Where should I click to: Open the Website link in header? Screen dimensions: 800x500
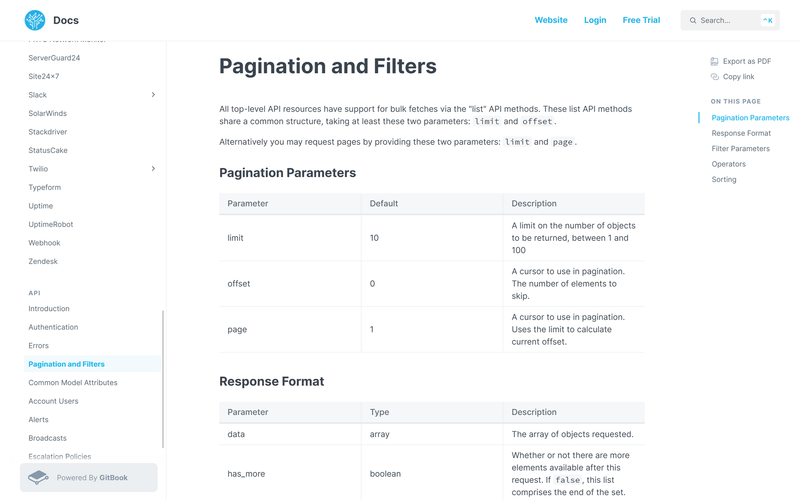[551, 20]
